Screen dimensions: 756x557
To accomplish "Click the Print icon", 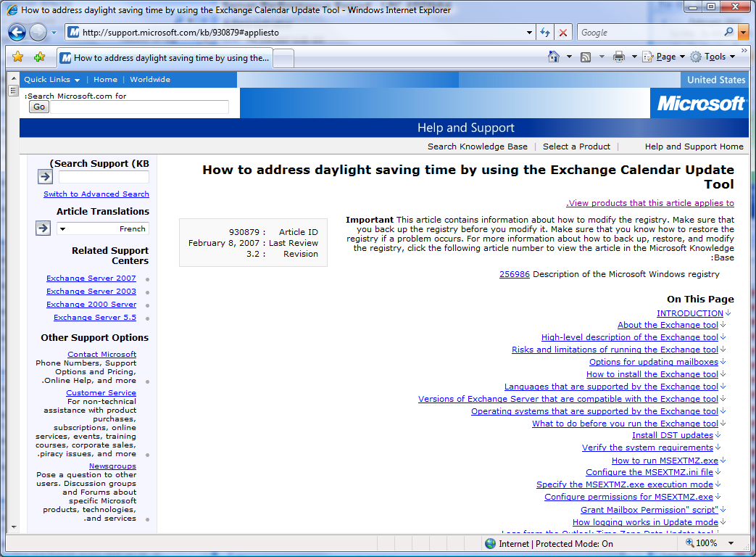I will [618, 57].
